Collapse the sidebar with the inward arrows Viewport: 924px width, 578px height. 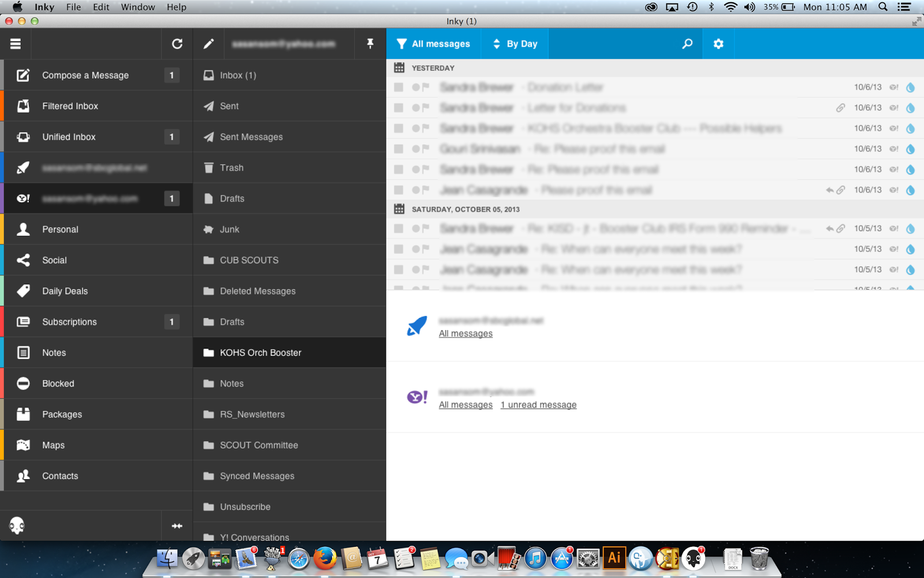click(x=177, y=526)
